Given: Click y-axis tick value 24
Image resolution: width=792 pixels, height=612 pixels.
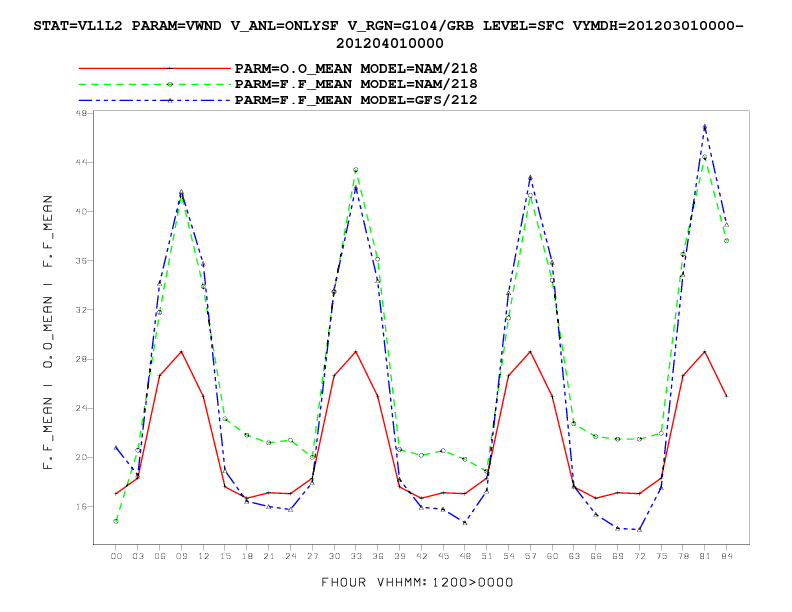Looking at the screenshot, I should [x=82, y=408].
